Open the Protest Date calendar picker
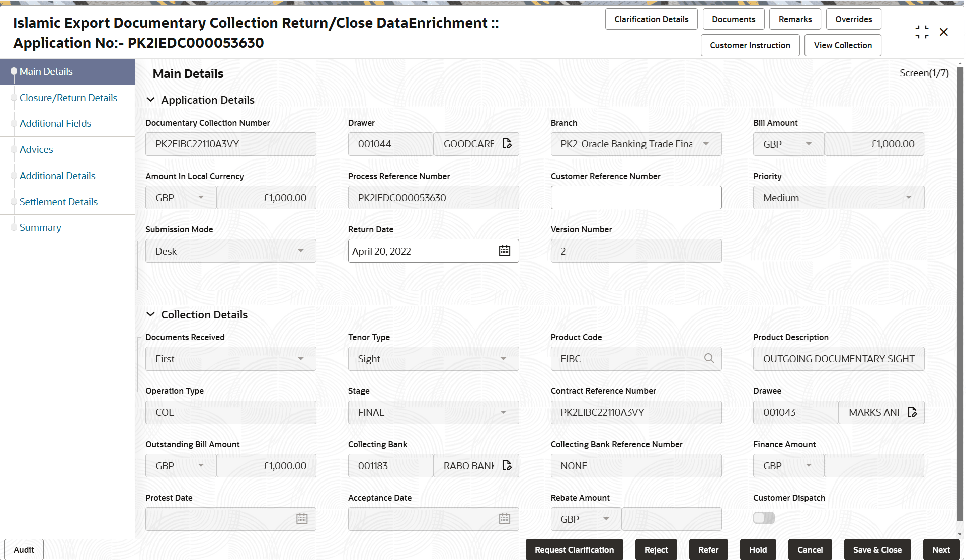Image resolution: width=966 pixels, height=560 pixels. [301, 519]
